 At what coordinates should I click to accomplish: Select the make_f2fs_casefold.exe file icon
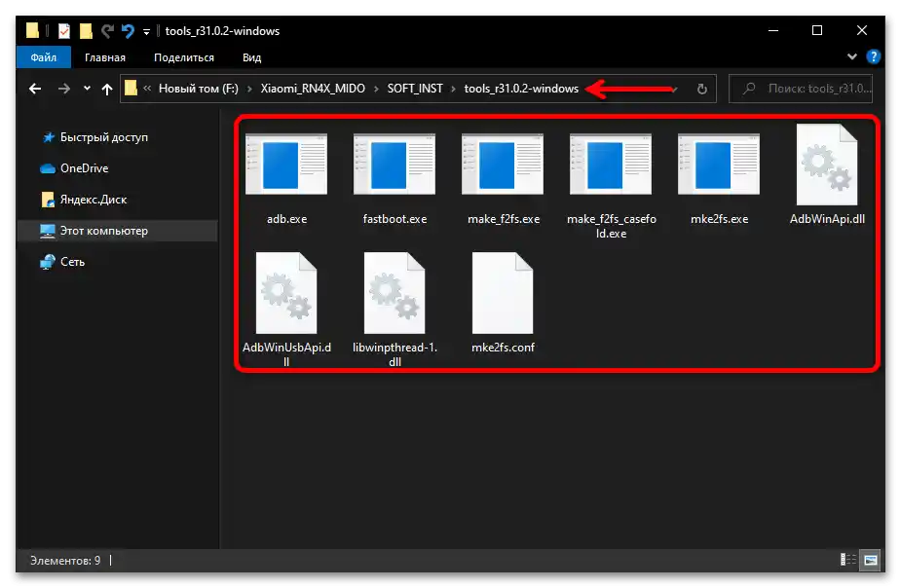(610, 165)
